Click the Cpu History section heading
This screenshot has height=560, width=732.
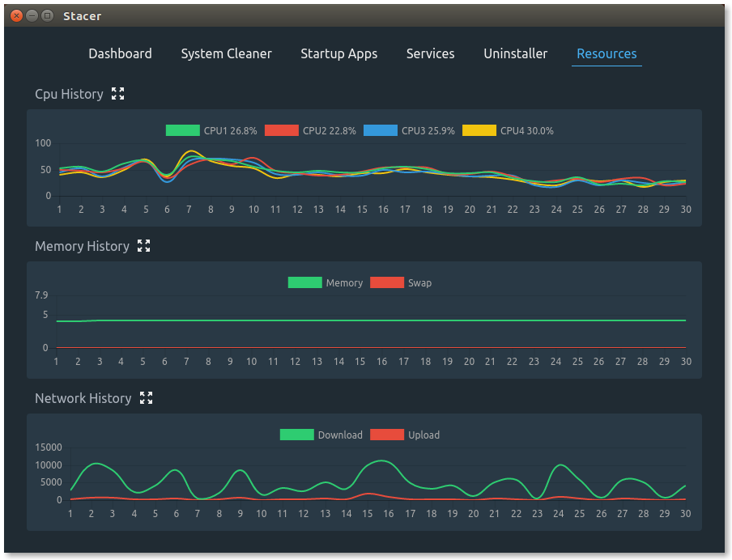(x=69, y=94)
